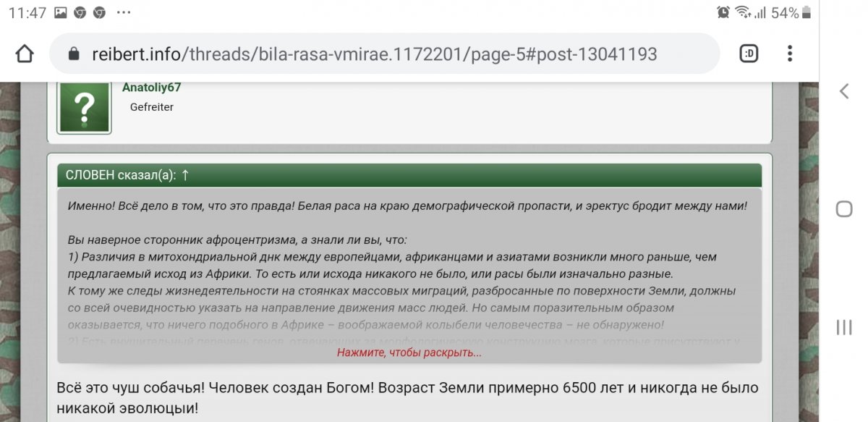The image size is (868, 422).
Task: Open Chrome three-dot overflow menu
Action: (x=790, y=54)
